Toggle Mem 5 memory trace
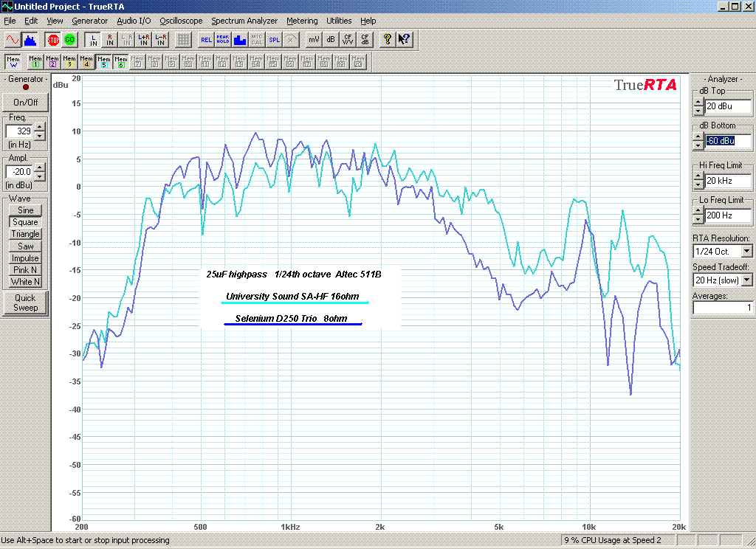Image resolution: width=756 pixels, height=549 pixels. 103,62
